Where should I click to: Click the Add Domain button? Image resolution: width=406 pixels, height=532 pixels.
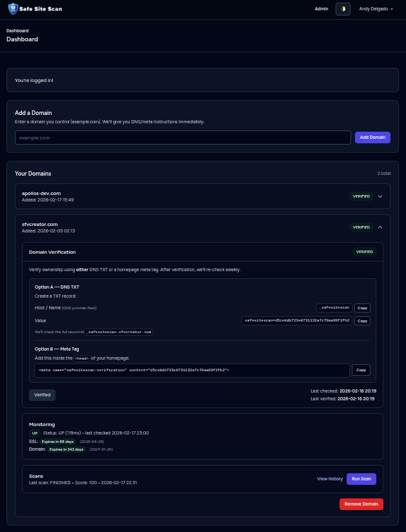point(372,137)
